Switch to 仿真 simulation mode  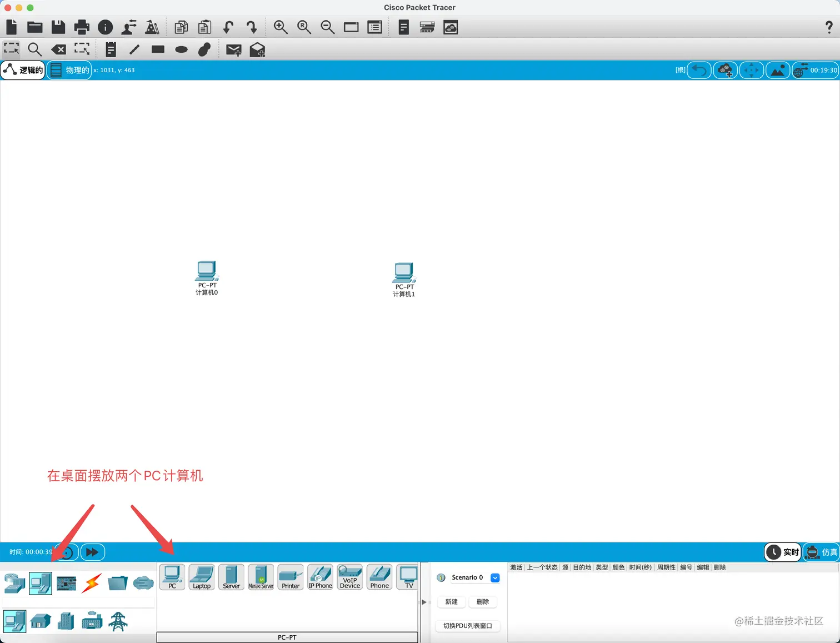click(822, 552)
